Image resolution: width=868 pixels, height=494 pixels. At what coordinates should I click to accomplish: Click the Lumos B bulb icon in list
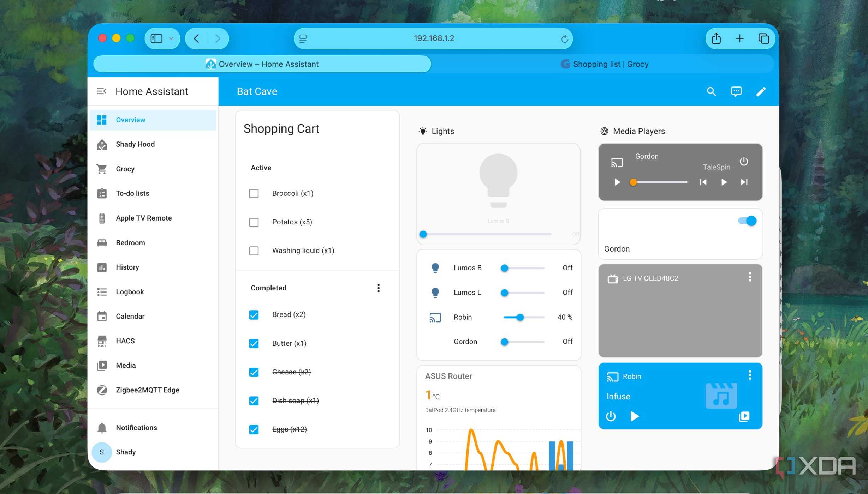[x=435, y=268]
